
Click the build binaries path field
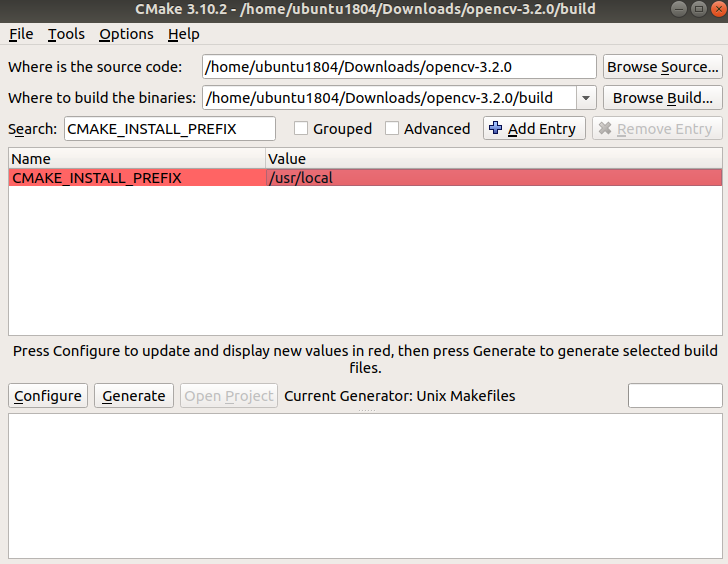(x=389, y=98)
